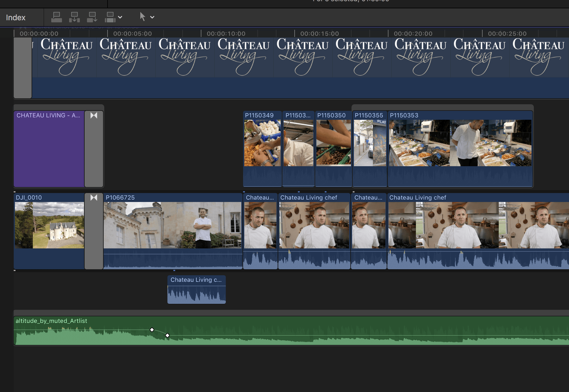Click the cross dissolve transition after the purple title clip
Image resolution: width=569 pixels, height=392 pixels.
pyautogui.click(x=94, y=115)
